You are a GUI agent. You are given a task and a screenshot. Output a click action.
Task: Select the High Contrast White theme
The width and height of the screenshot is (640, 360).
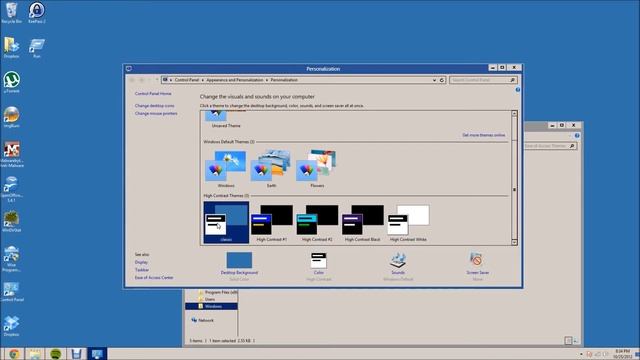(408, 223)
